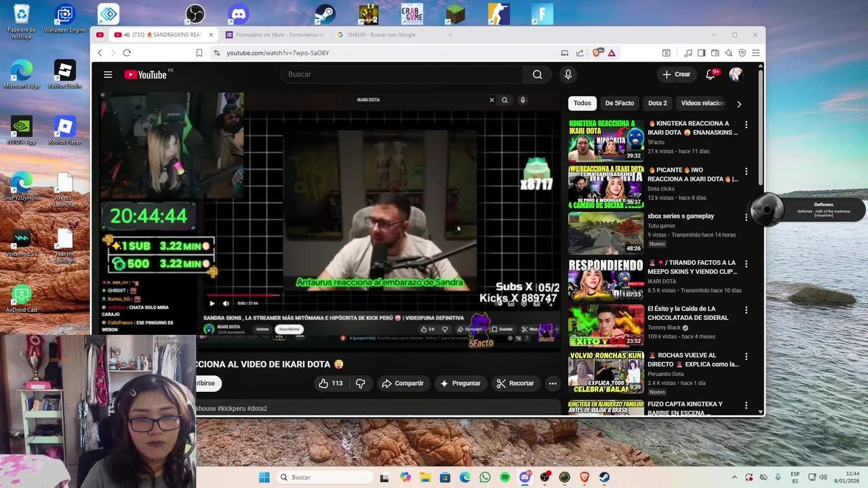Open YouTube notifications bell
The width and height of the screenshot is (868, 488).
click(711, 75)
